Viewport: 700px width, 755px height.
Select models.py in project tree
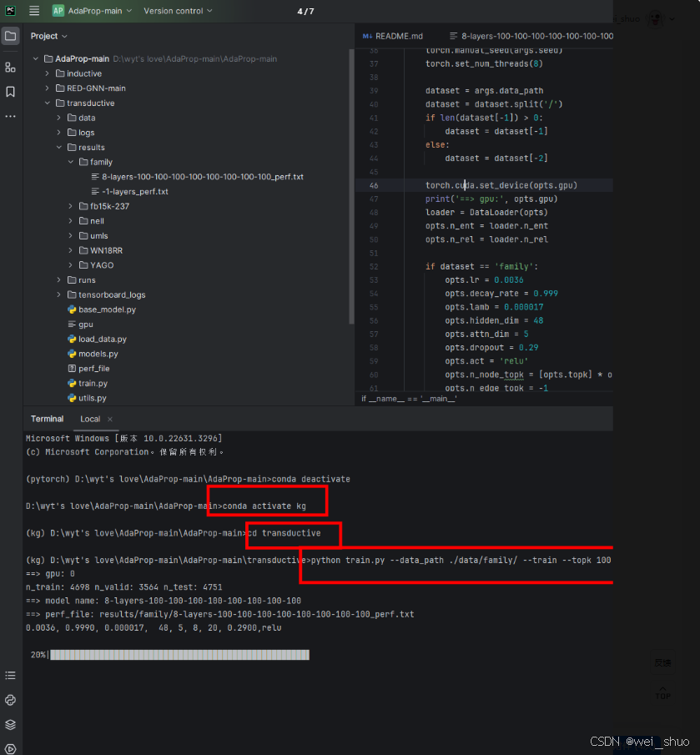(x=93, y=354)
